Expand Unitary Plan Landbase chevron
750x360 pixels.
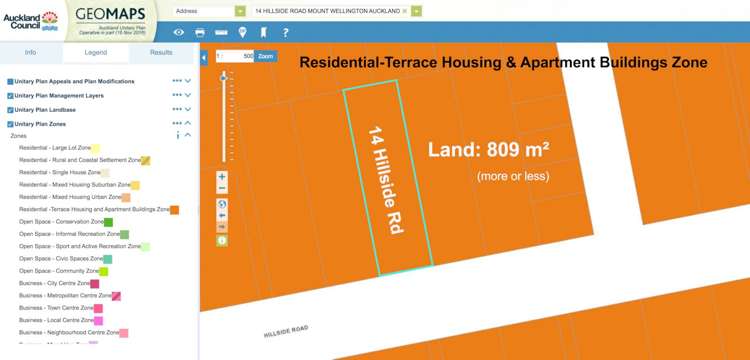pos(188,109)
